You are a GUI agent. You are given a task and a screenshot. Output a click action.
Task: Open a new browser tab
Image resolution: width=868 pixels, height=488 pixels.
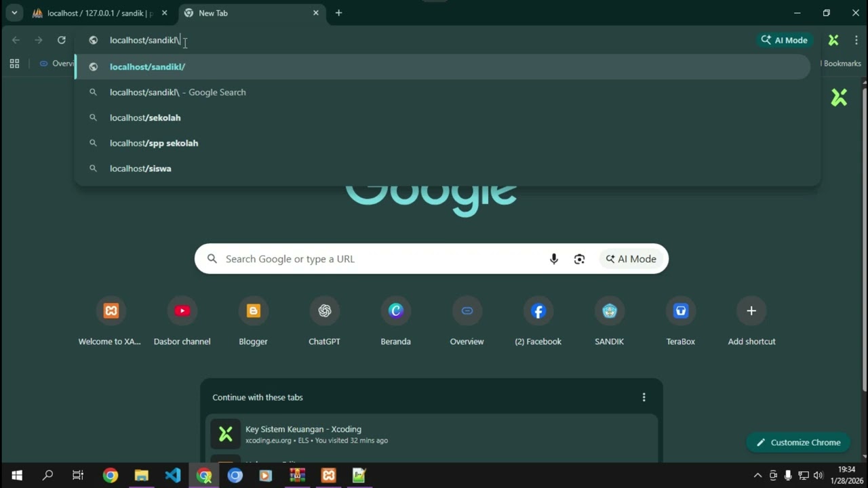click(x=338, y=13)
